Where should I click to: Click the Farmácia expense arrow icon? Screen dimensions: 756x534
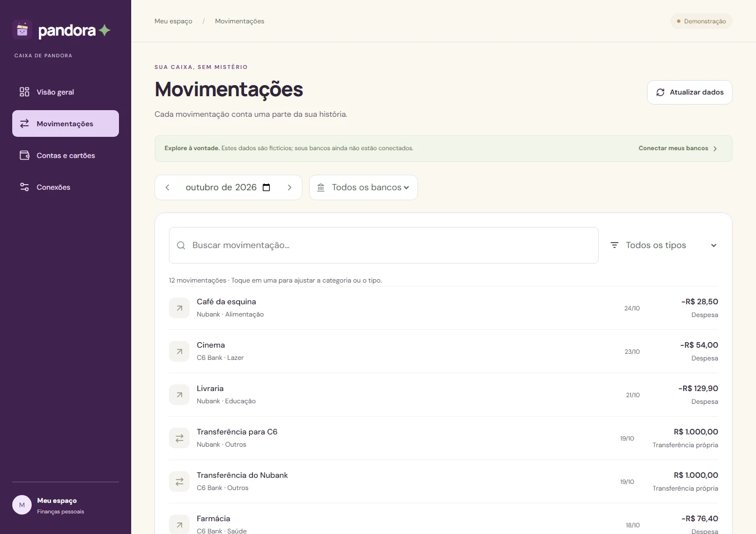point(179,525)
